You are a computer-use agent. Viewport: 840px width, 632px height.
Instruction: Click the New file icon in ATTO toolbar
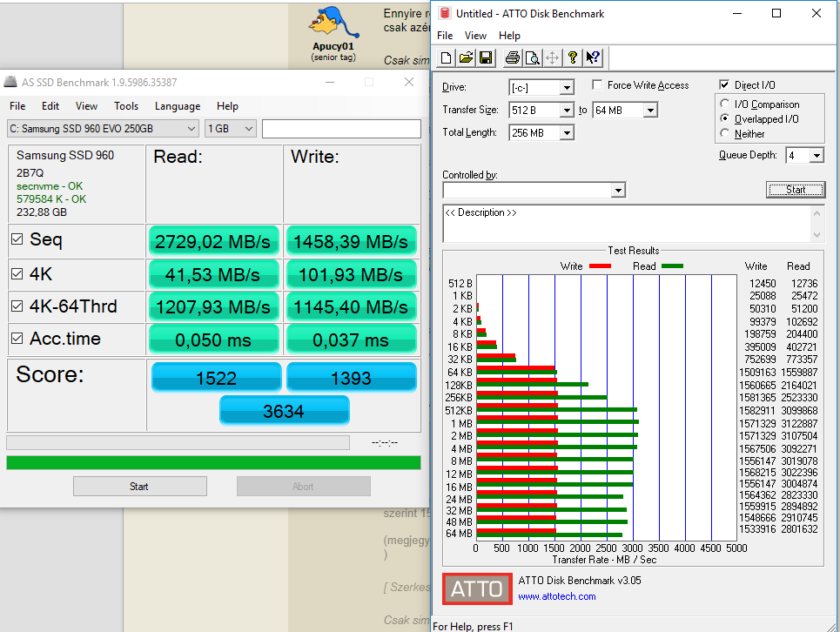pyautogui.click(x=446, y=57)
